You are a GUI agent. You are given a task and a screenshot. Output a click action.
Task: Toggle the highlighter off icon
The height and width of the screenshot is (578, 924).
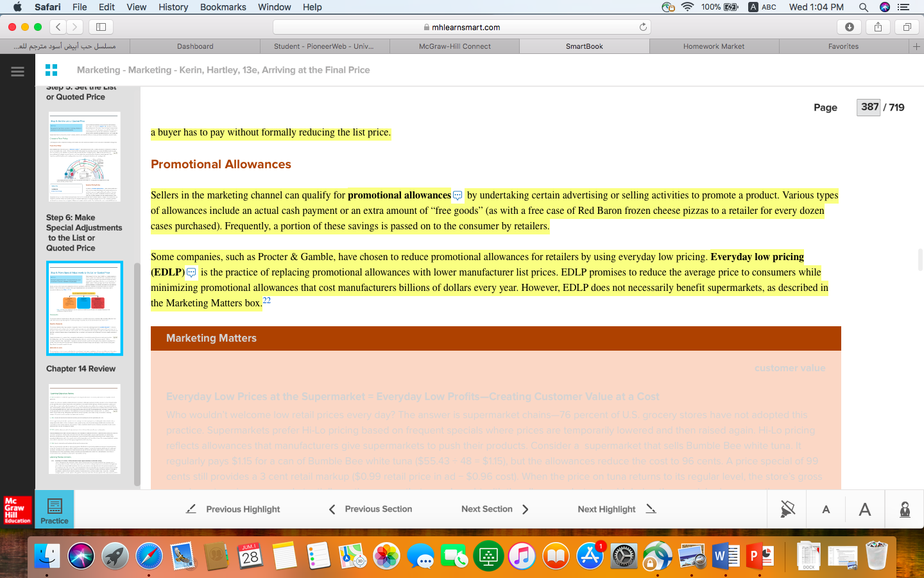pyautogui.click(x=787, y=509)
